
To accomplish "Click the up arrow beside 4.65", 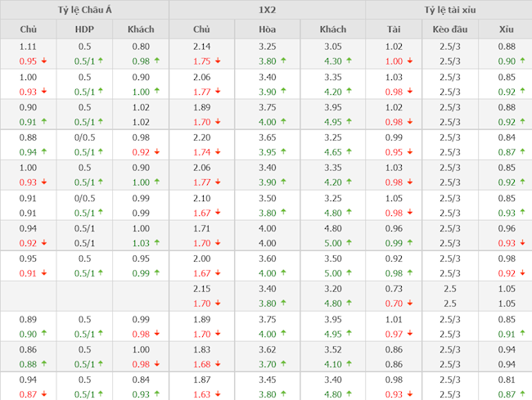I will pyautogui.click(x=349, y=152).
